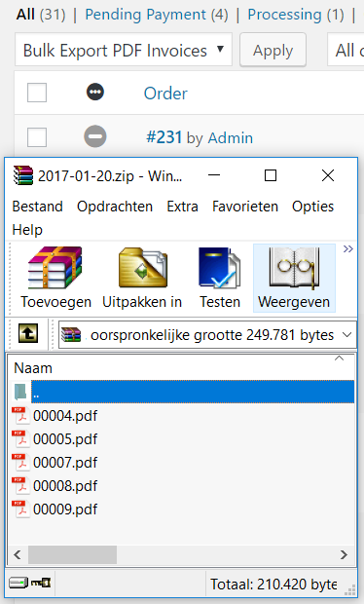
Task: Click the Uitpakken in extract icon
Action: [x=143, y=268]
